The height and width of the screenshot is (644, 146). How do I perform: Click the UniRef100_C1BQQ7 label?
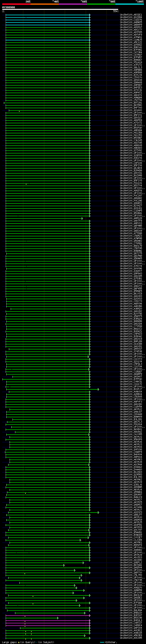131,371
